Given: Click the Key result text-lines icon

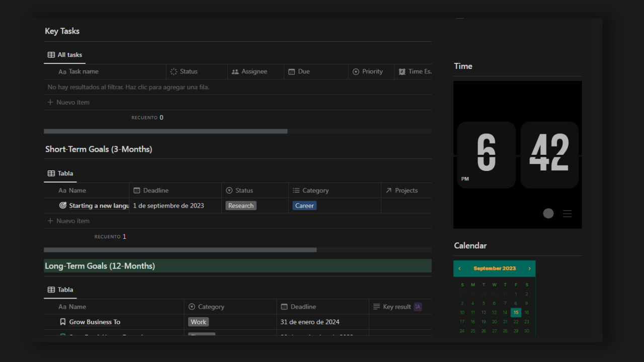Looking at the screenshot, I should point(376,307).
